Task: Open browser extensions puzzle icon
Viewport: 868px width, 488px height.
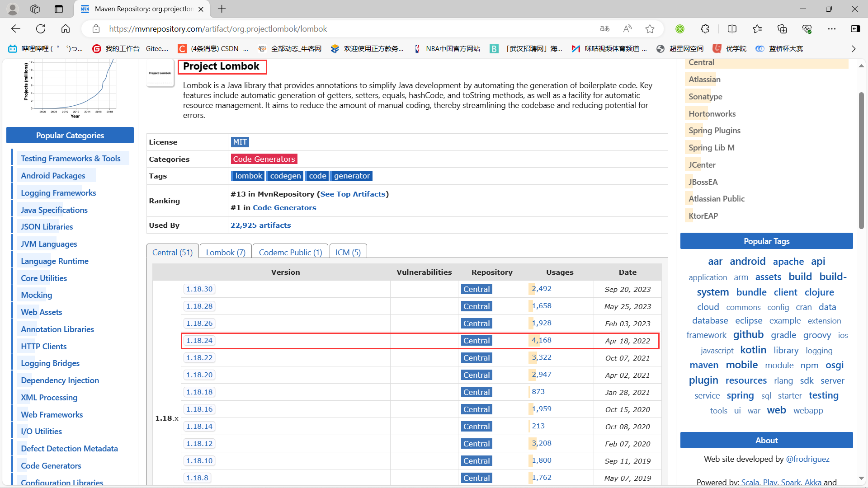Action: pos(705,29)
